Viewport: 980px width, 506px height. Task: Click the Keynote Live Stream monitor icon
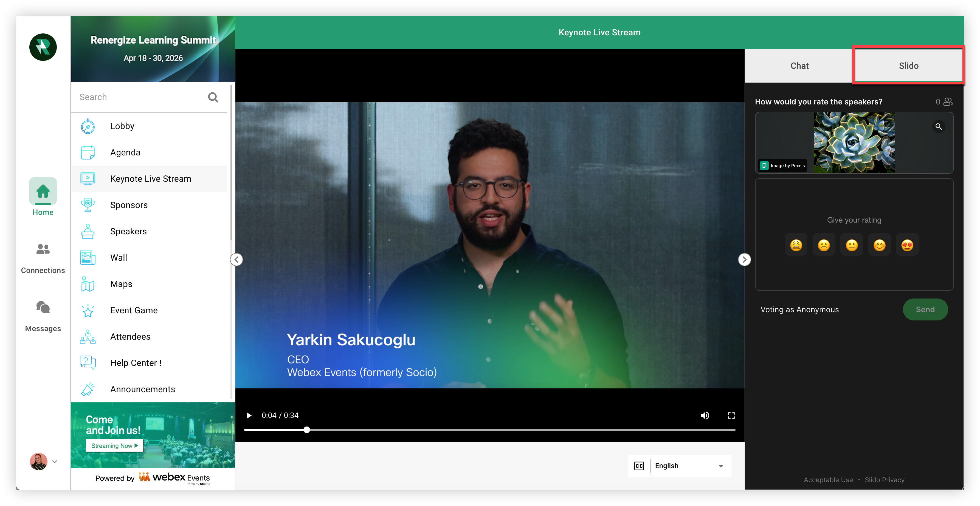coord(88,179)
